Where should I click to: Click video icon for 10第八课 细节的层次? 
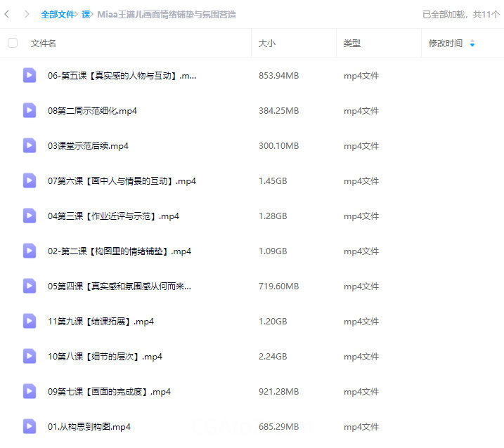pos(29,356)
